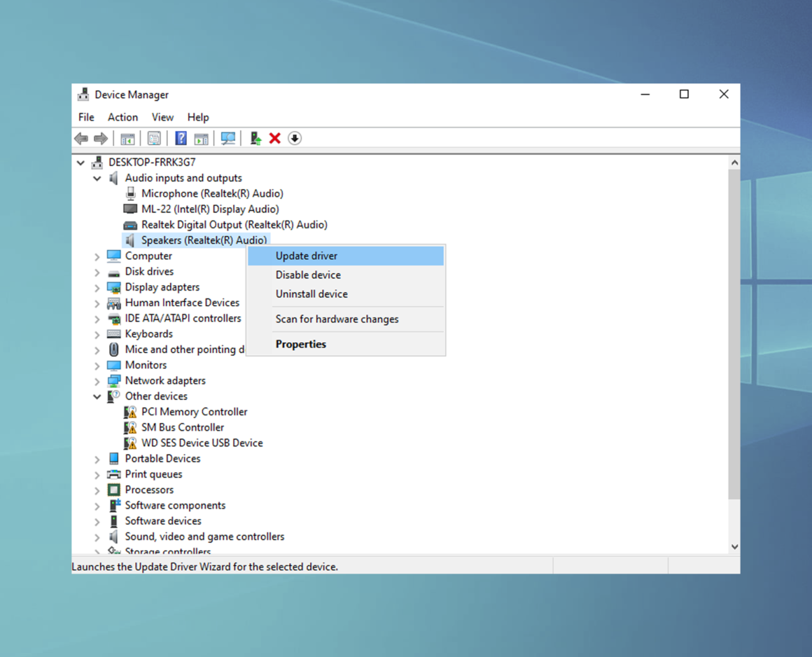Click the Back navigation arrow in toolbar
Viewport: 812px width, 657px height.
pyautogui.click(x=80, y=138)
